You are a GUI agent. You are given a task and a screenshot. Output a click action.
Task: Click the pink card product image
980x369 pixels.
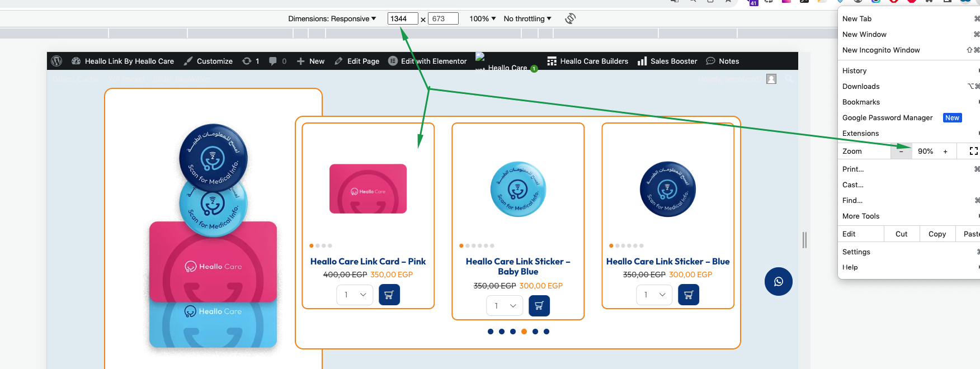pyautogui.click(x=368, y=188)
